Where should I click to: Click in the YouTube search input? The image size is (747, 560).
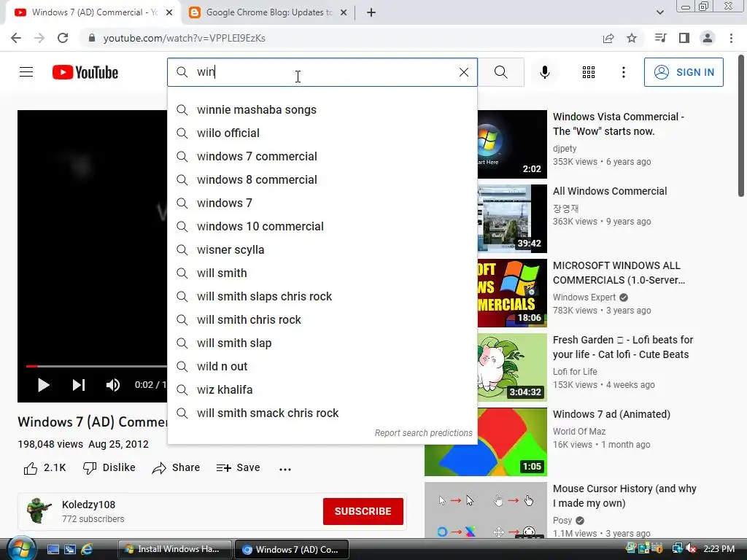[322, 72]
